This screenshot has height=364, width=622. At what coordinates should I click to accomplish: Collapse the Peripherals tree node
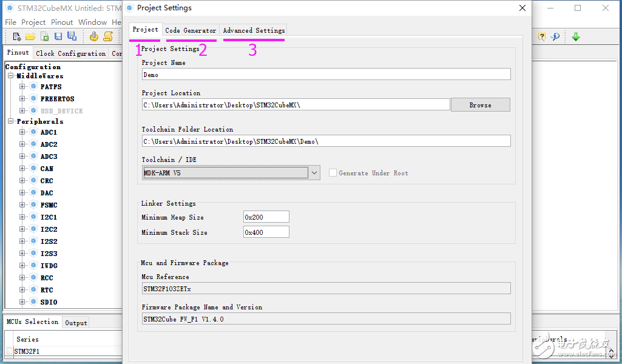pos(11,121)
